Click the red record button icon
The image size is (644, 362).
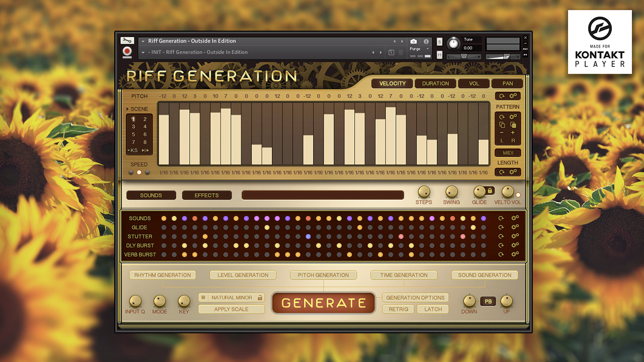127,52
